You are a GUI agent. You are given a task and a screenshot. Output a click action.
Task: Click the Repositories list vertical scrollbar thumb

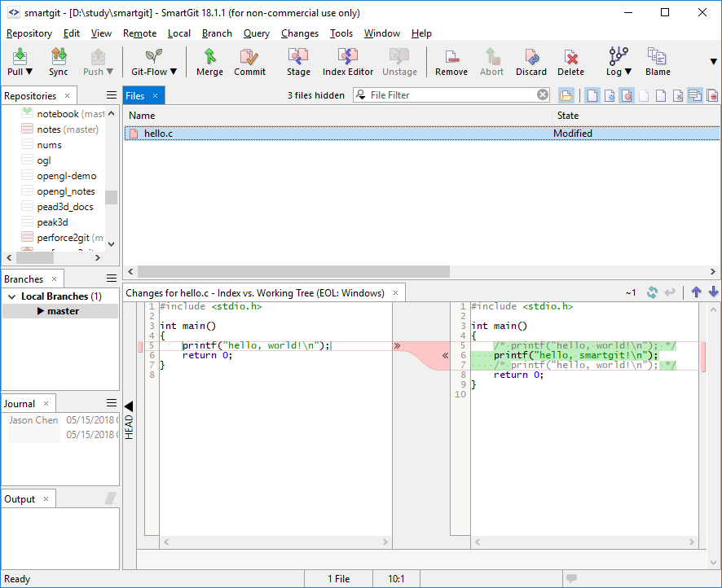pyautogui.click(x=111, y=197)
